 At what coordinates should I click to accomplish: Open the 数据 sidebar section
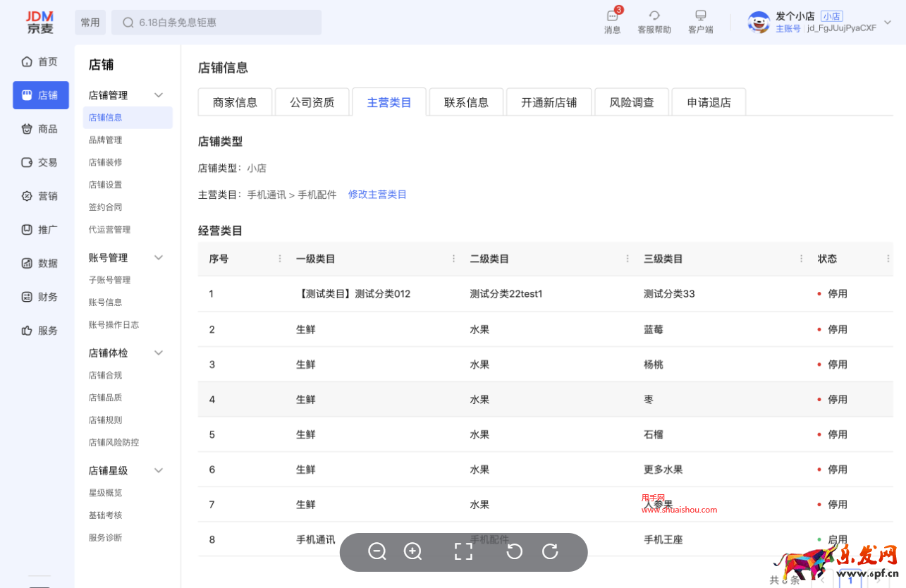(x=40, y=263)
